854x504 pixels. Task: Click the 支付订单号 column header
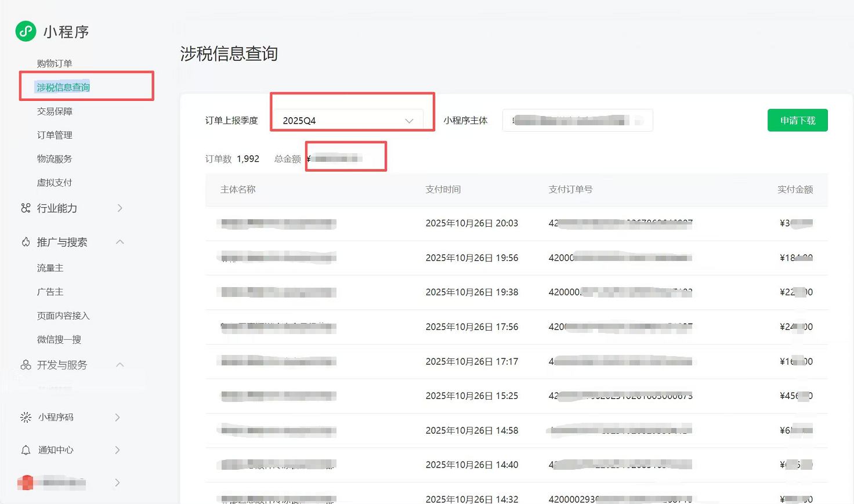point(571,190)
